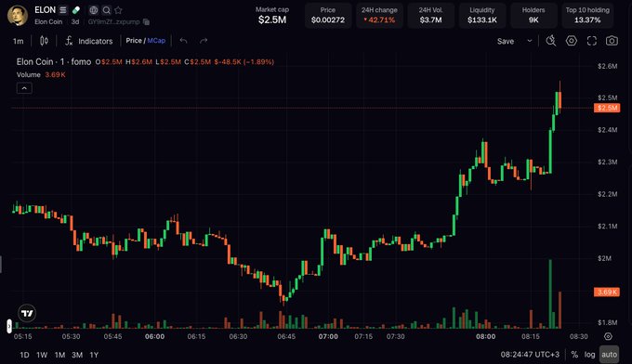Open the timezone 08:24:47 UTC+3 menu
This screenshot has height=364, width=632.
530,355
